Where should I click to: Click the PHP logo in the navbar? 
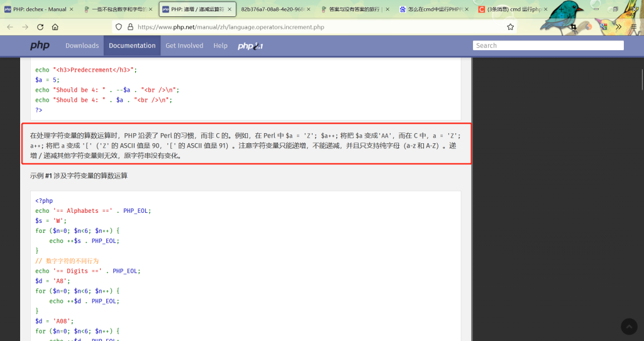(x=40, y=46)
